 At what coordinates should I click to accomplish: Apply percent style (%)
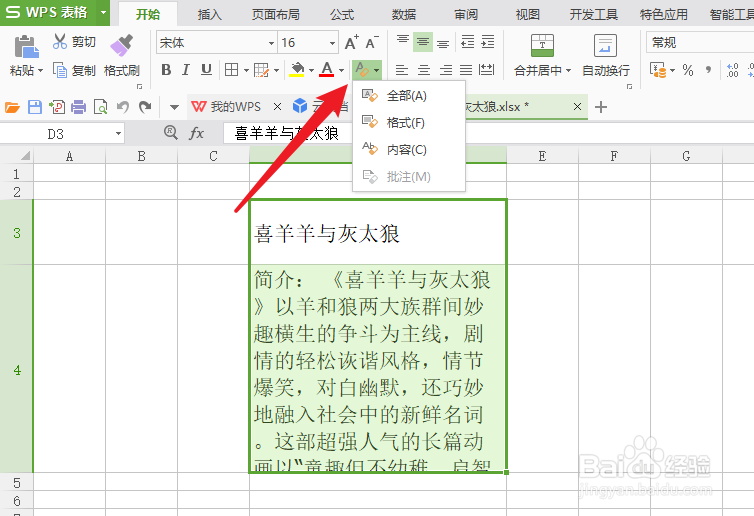[688, 70]
